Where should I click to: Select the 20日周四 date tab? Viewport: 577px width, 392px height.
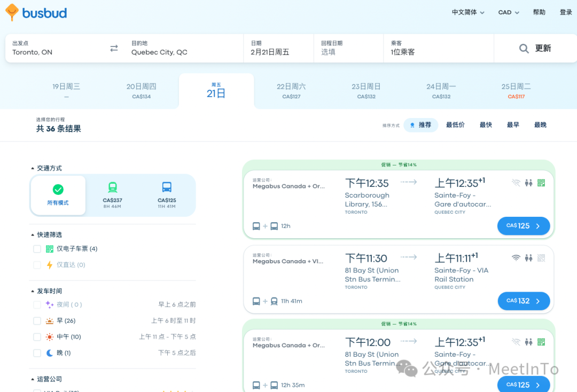pos(141,90)
